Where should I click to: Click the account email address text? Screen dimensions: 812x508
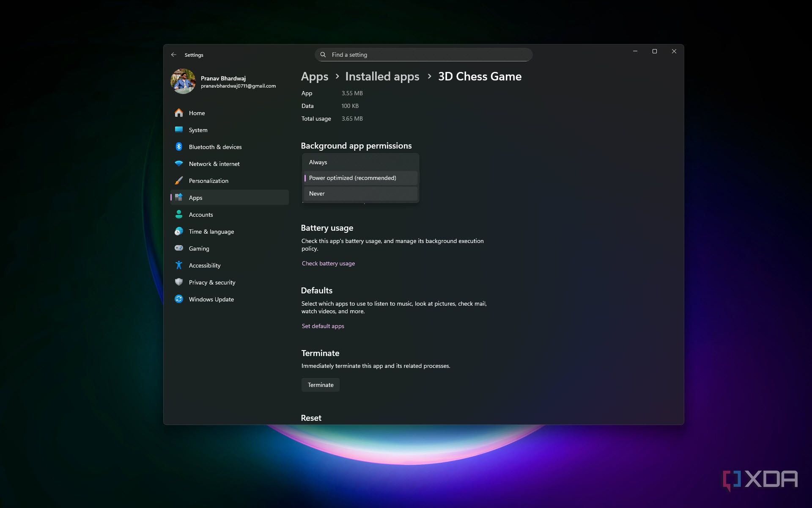pyautogui.click(x=238, y=86)
